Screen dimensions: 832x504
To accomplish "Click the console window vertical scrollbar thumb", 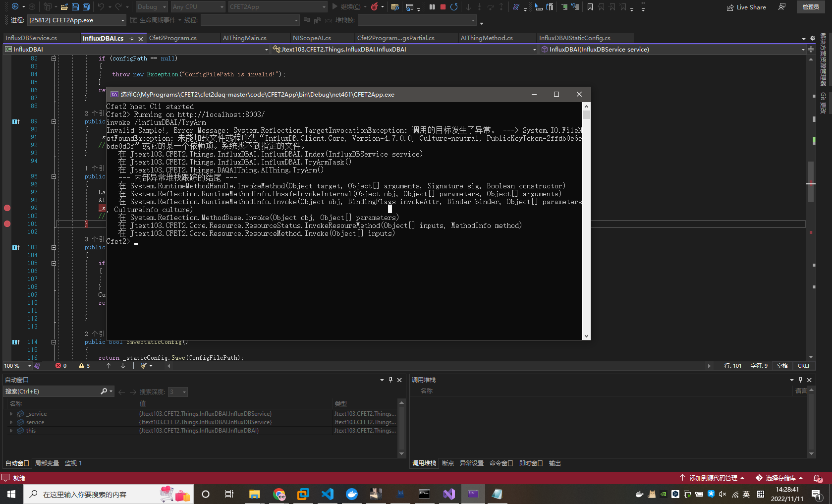I will click(586, 115).
